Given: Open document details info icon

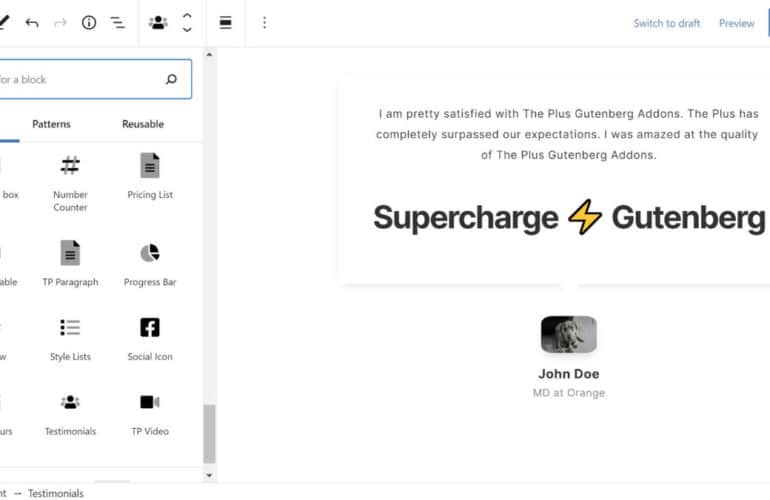Looking at the screenshot, I should tap(89, 23).
